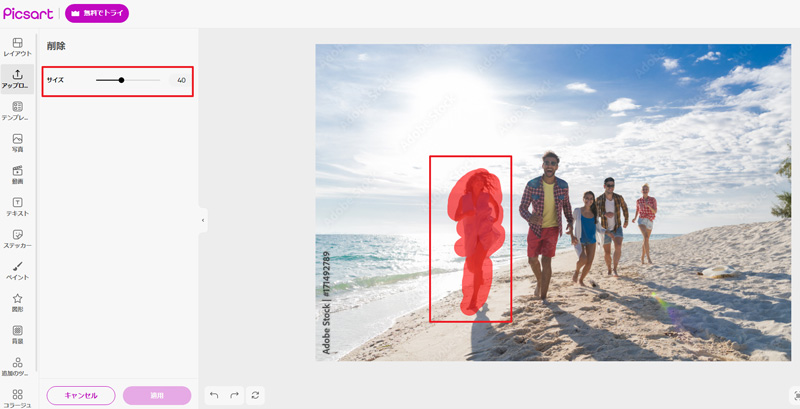Open the 写真 photos panel
Image resolution: width=800 pixels, height=409 pixels.
(x=17, y=143)
